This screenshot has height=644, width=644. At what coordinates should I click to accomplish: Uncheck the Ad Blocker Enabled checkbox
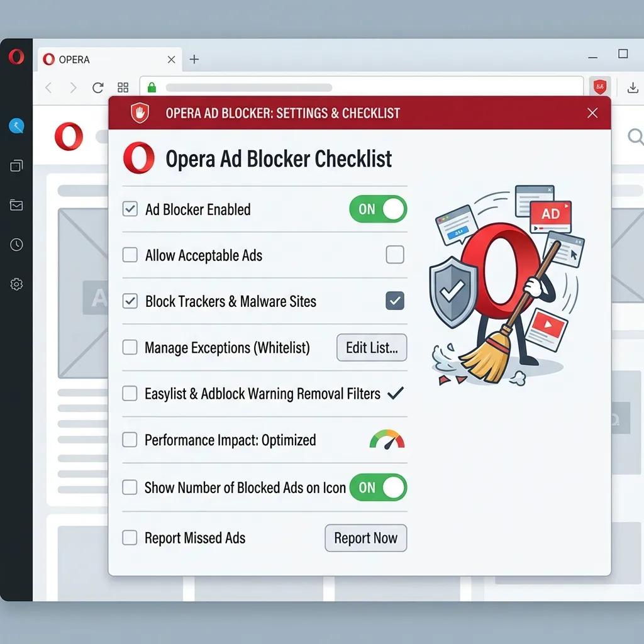(130, 209)
